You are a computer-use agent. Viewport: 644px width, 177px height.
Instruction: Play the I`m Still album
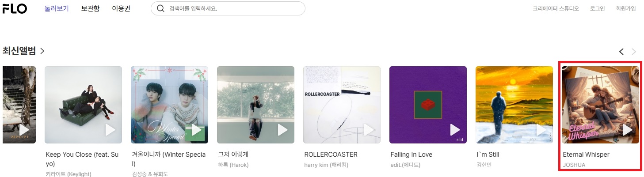tap(541, 130)
